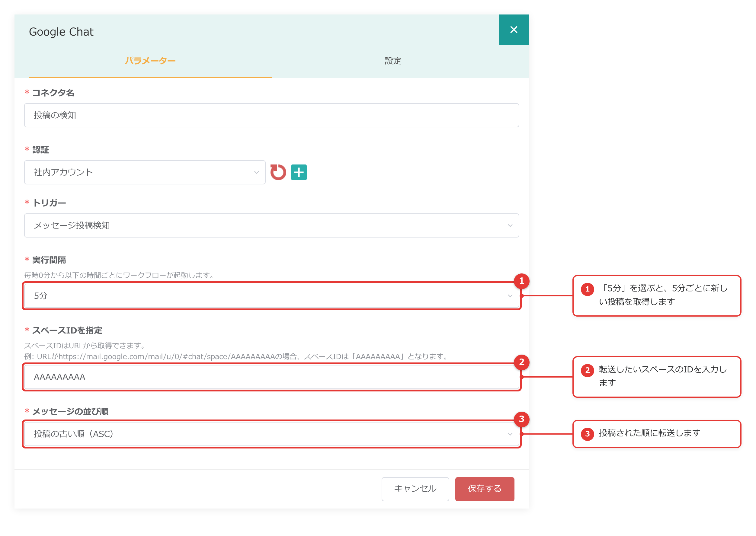756x536 pixels.
Task: Click the メッセージの並び順 label
Action: click(70, 411)
